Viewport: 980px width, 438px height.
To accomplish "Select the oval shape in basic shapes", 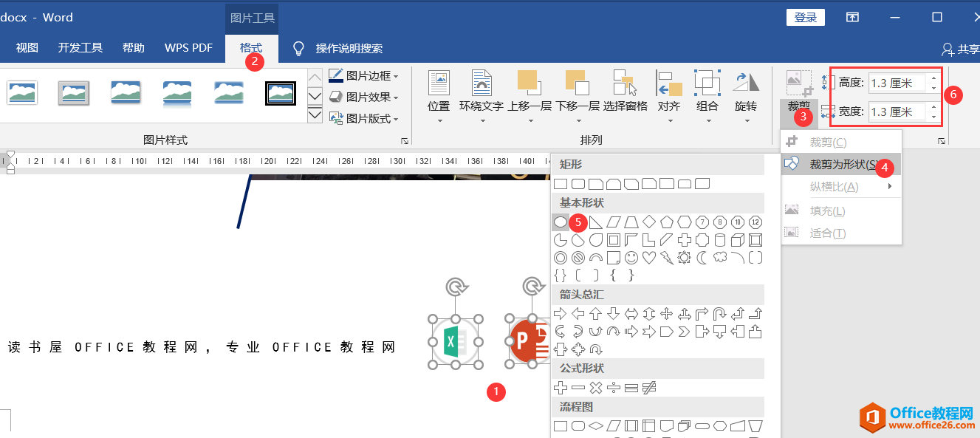I will (561, 222).
